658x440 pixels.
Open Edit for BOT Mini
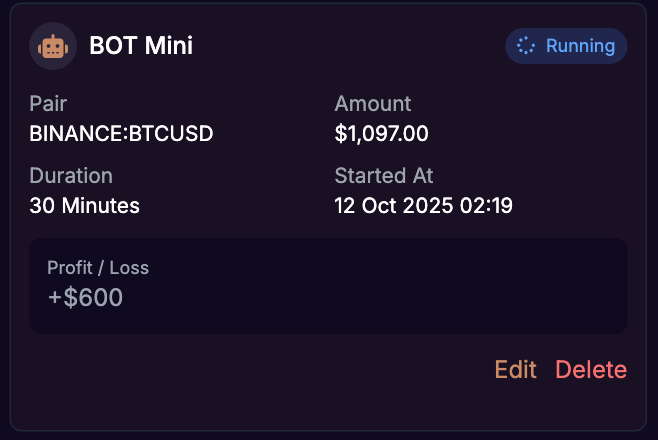point(515,370)
